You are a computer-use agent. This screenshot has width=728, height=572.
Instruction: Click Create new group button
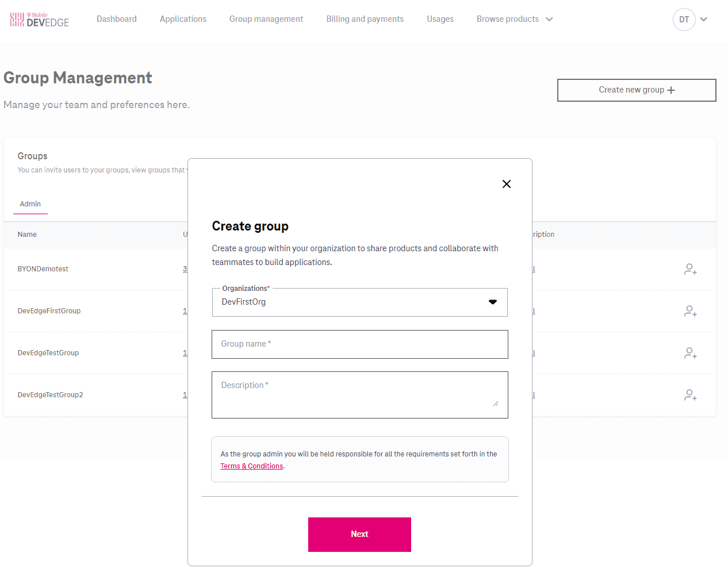pos(636,90)
